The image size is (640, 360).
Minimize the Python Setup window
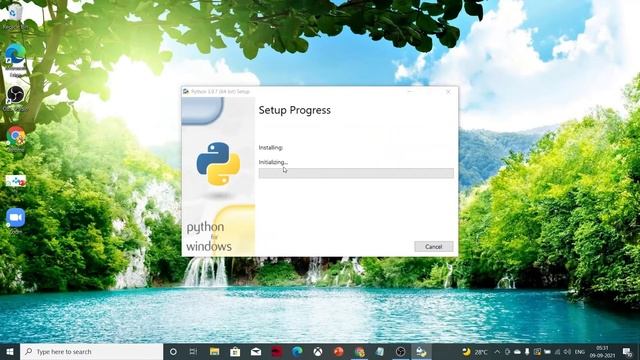[411, 92]
